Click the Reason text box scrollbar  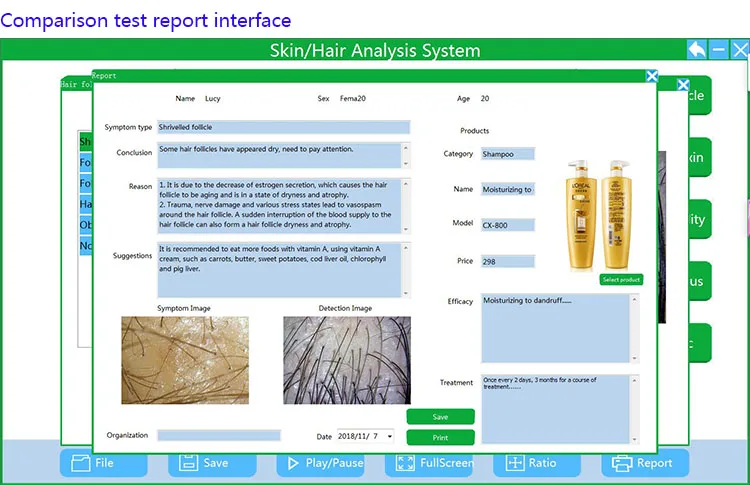coord(405,205)
